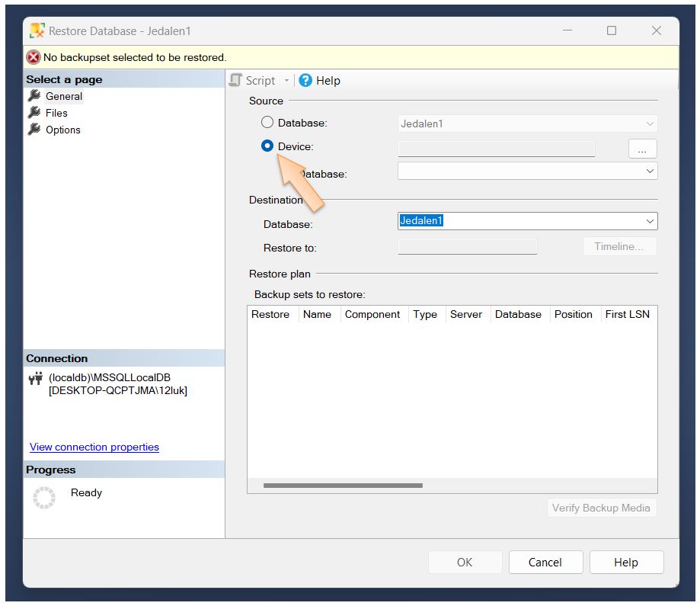
Task: Click the server connection plug icon
Action: (x=35, y=379)
